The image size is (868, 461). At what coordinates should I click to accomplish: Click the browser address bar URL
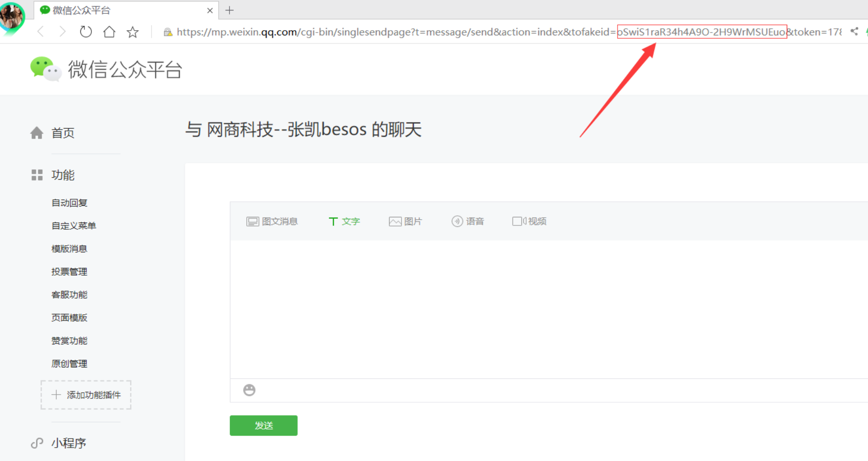pos(509,32)
